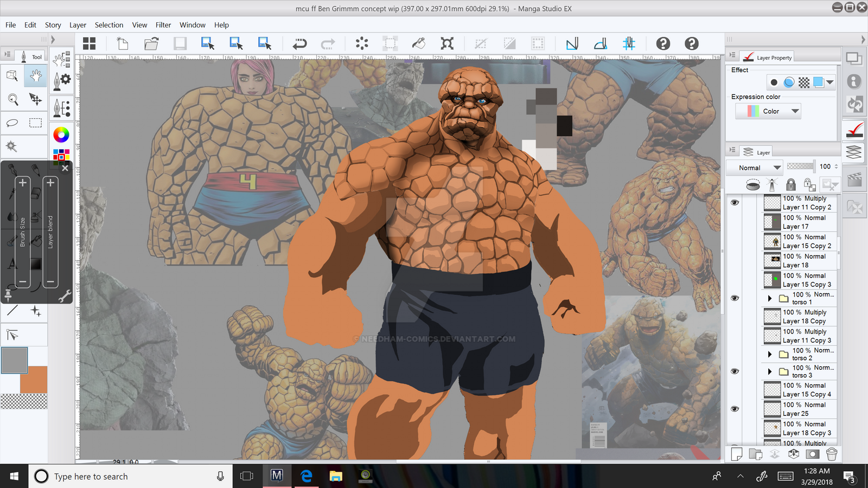The width and height of the screenshot is (868, 488).
Task: Open the Expression color dropdown
Action: [768, 111]
